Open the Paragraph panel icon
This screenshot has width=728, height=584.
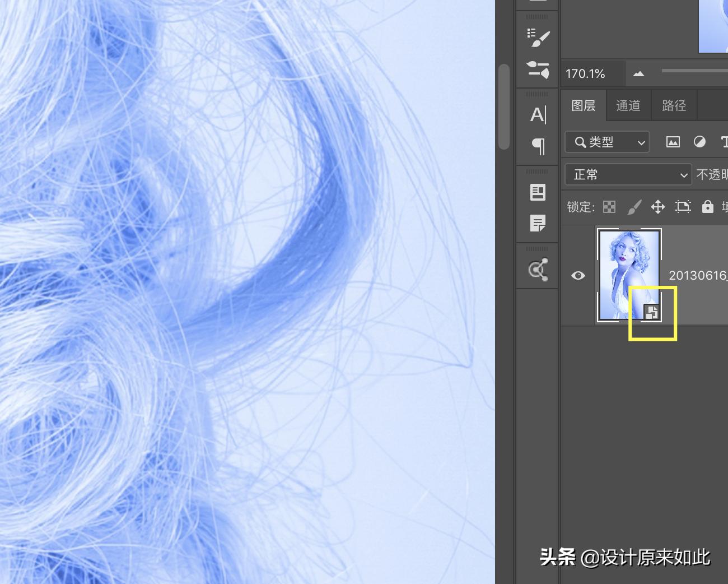pos(538,146)
